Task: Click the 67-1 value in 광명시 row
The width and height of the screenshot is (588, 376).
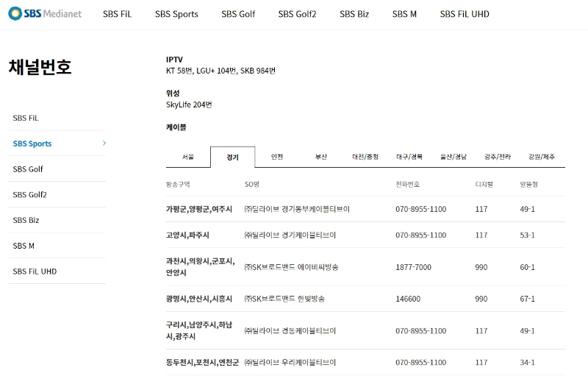Action: (x=527, y=299)
